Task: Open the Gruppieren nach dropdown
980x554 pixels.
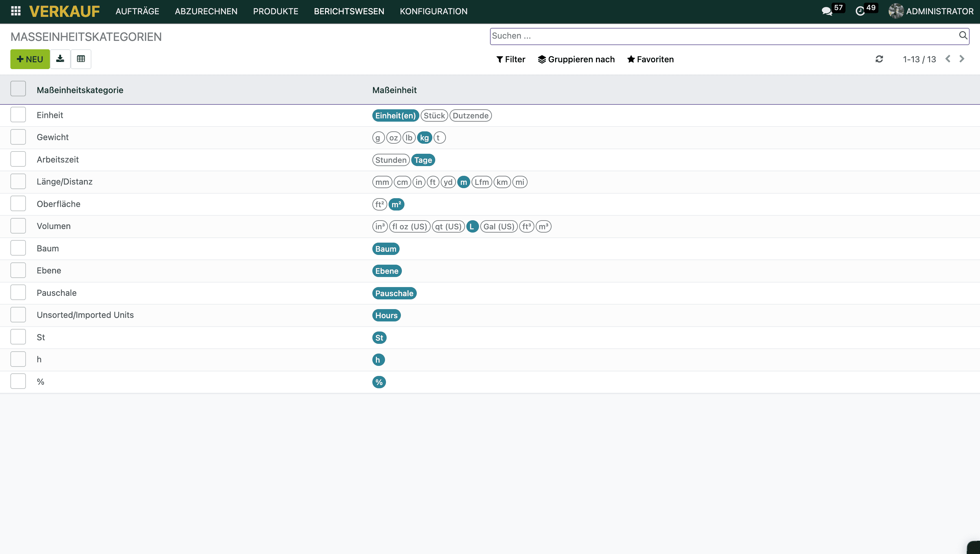Action: 576,59
